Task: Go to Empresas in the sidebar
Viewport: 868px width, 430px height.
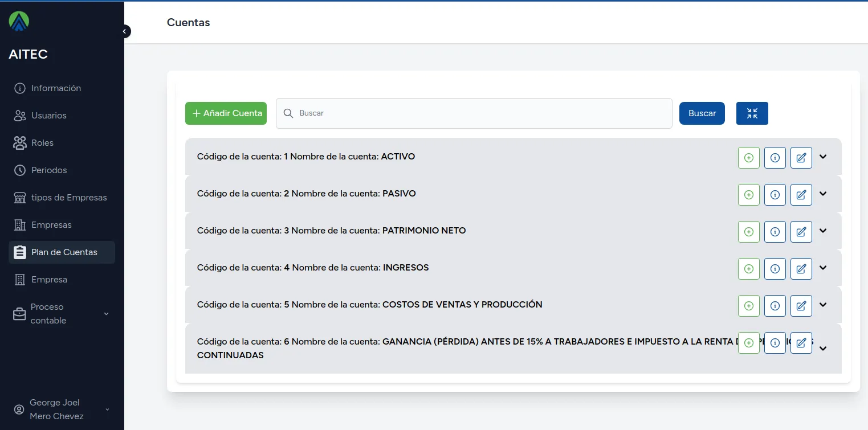Action: point(62,225)
